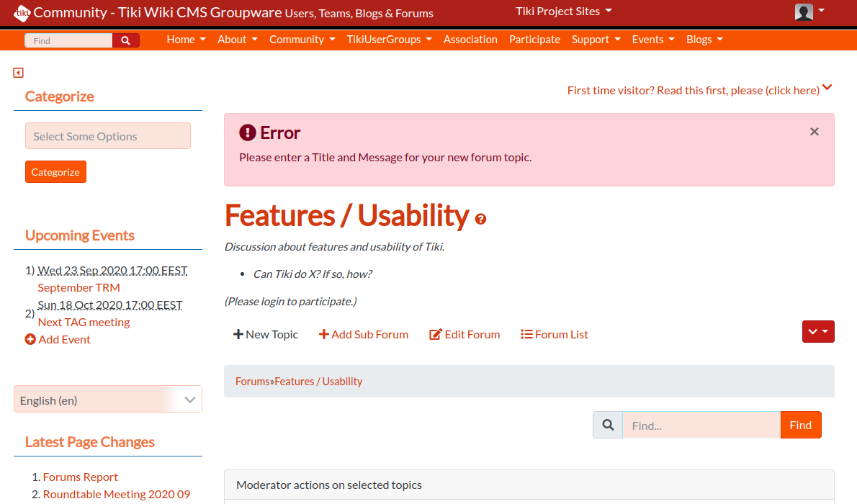
Task: Open the Blogs dropdown menu
Action: tap(704, 40)
